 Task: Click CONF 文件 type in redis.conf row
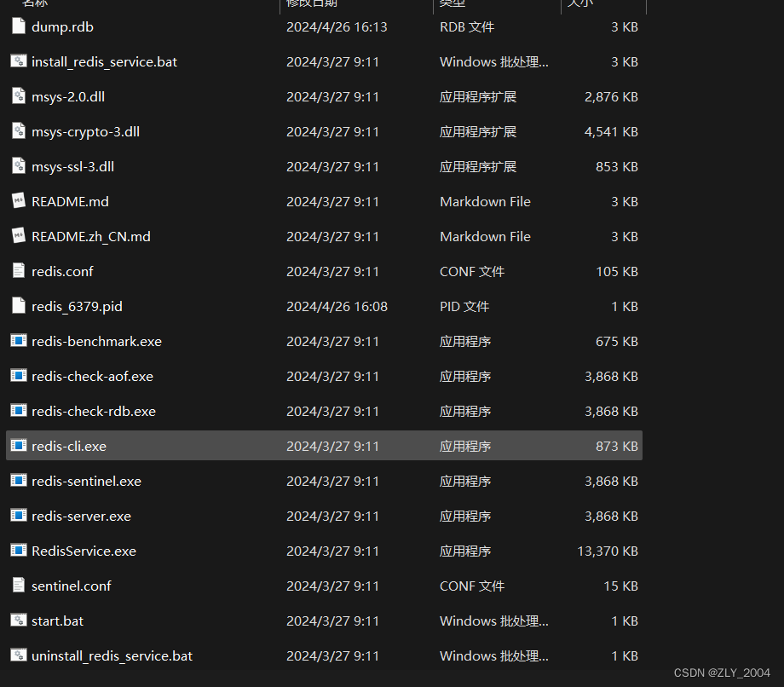pyautogui.click(x=472, y=272)
